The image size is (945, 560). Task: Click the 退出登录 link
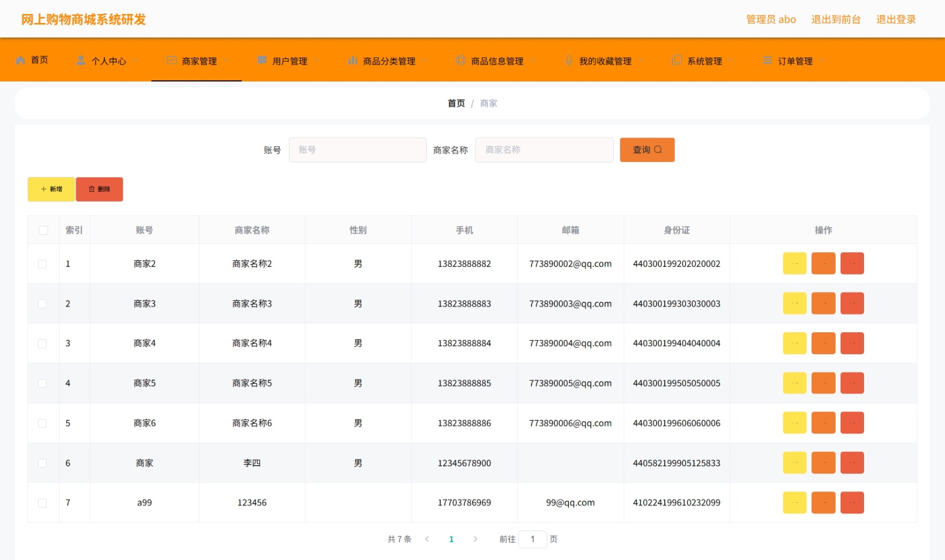point(896,19)
